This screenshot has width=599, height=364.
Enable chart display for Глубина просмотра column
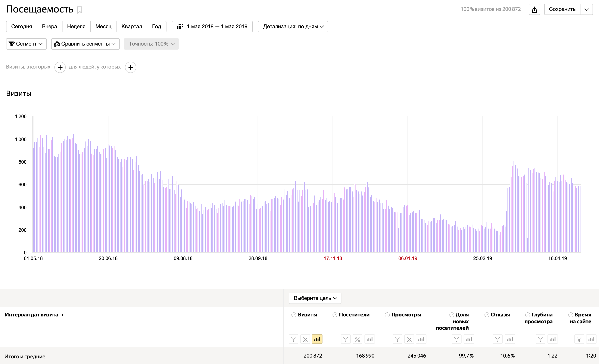click(x=552, y=339)
